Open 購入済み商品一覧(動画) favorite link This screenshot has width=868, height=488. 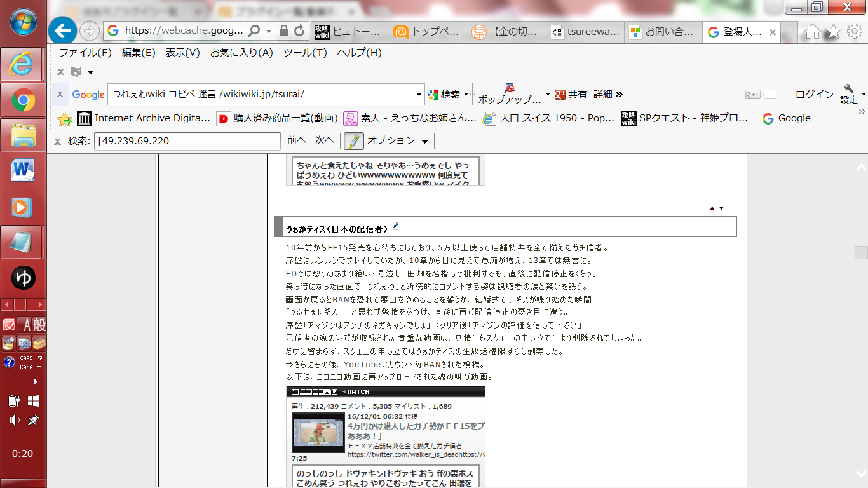[277, 118]
